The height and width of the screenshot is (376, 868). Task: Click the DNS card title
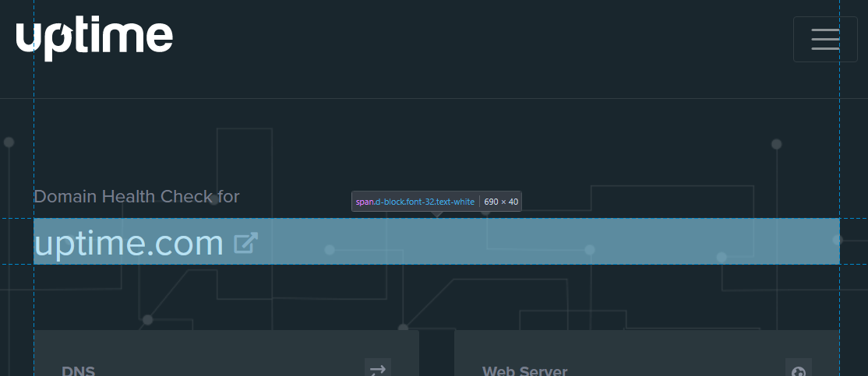[x=79, y=371]
